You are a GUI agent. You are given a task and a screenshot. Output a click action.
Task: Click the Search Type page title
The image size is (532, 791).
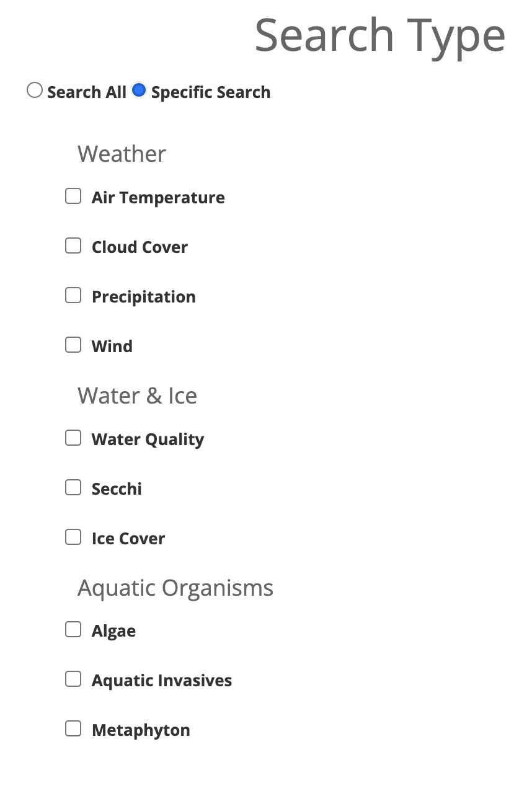pyautogui.click(x=379, y=35)
